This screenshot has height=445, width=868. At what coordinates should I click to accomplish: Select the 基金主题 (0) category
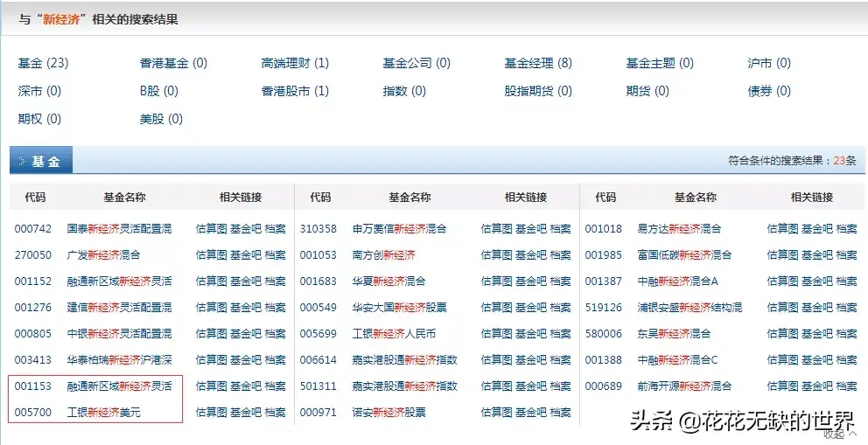point(660,63)
